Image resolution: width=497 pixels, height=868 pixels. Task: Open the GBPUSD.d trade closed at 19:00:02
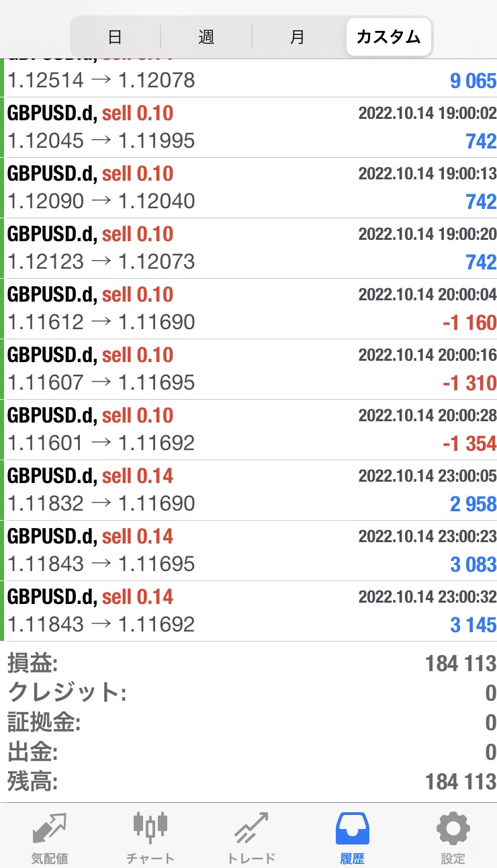[x=248, y=128]
